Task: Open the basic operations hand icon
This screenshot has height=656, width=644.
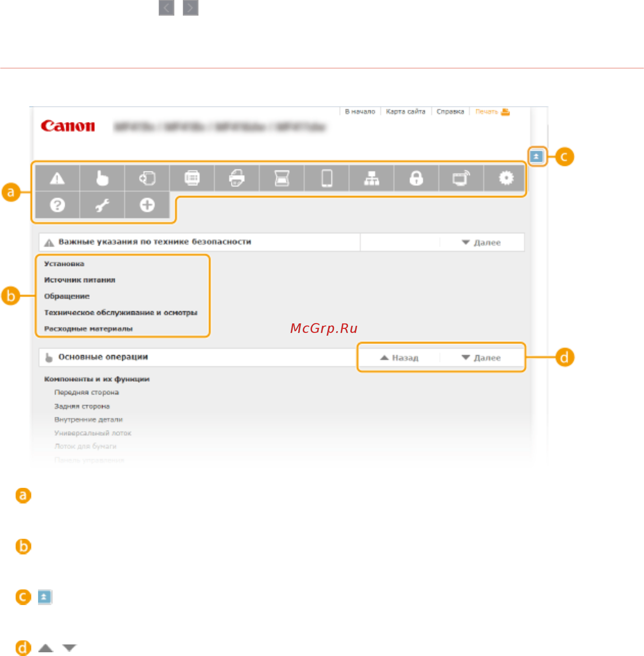Action: pos(102,178)
